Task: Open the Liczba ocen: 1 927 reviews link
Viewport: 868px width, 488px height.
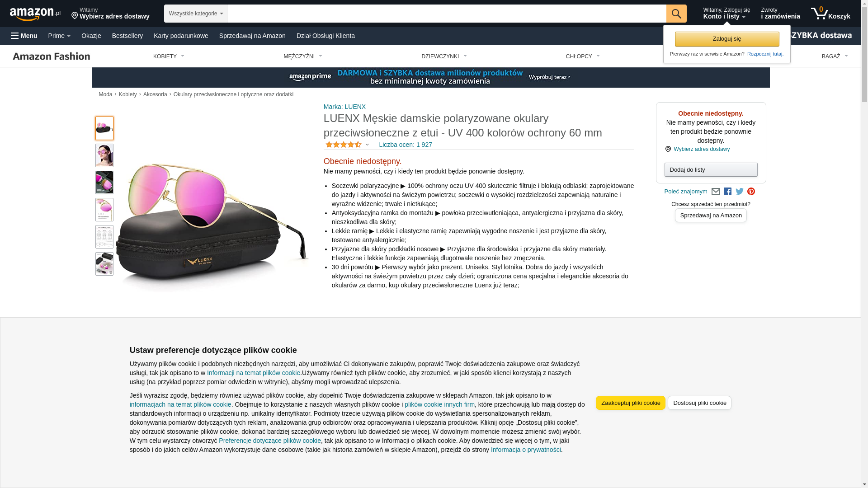Action: pyautogui.click(x=405, y=145)
